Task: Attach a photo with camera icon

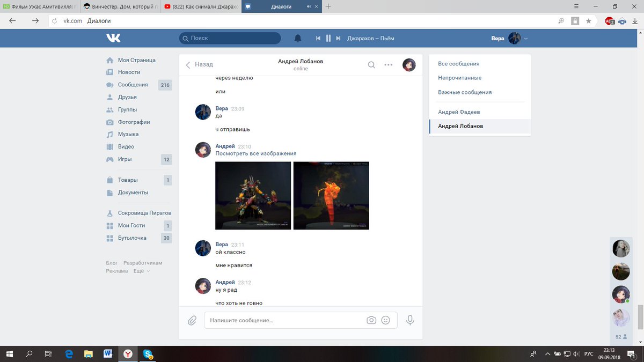Action: point(371,320)
